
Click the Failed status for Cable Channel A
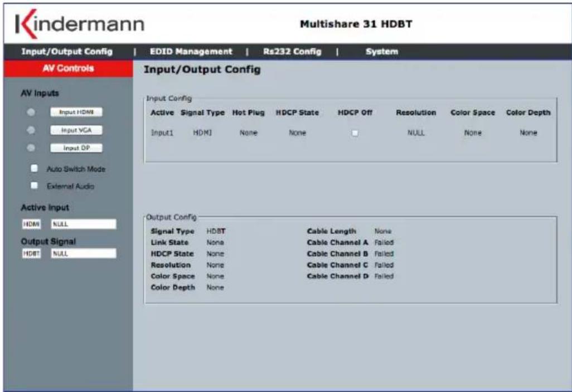tap(384, 243)
